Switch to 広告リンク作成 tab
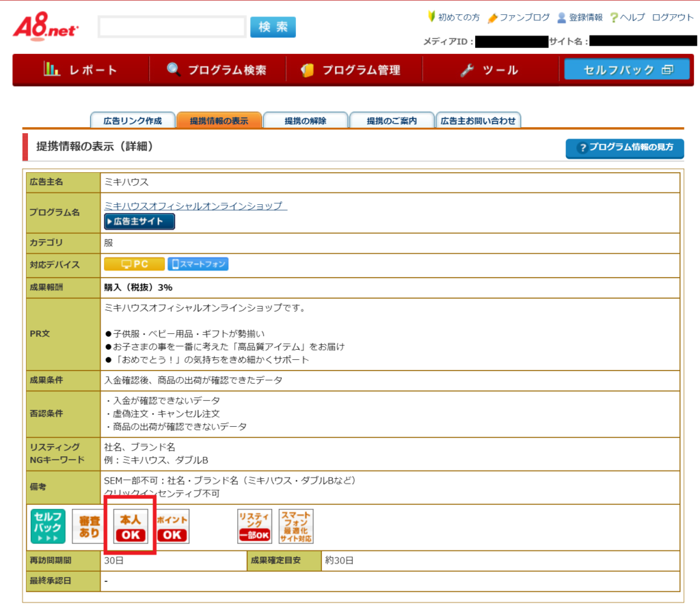This screenshot has width=700, height=612. (x=133, y=120)
